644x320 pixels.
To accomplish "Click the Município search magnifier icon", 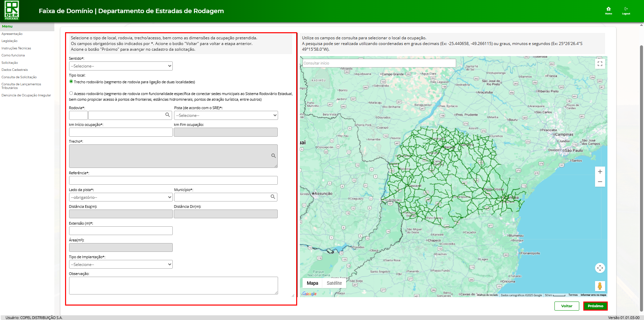I will click(273, 197).
